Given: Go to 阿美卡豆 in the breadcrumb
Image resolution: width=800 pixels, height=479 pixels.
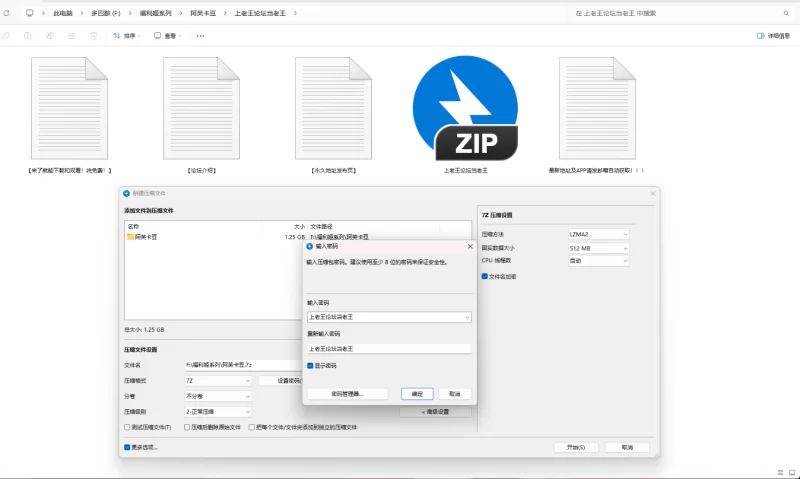Looking at the screenshot, I should point(203,13).
